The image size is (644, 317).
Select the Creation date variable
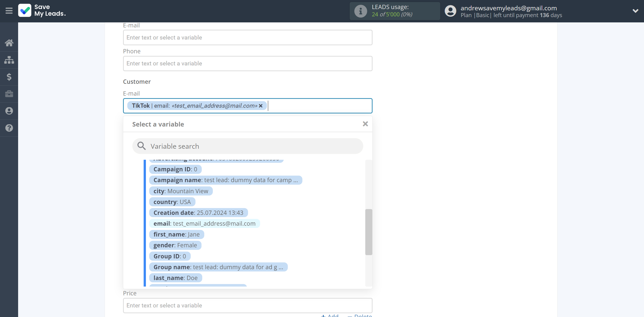[x=198, y=213]
